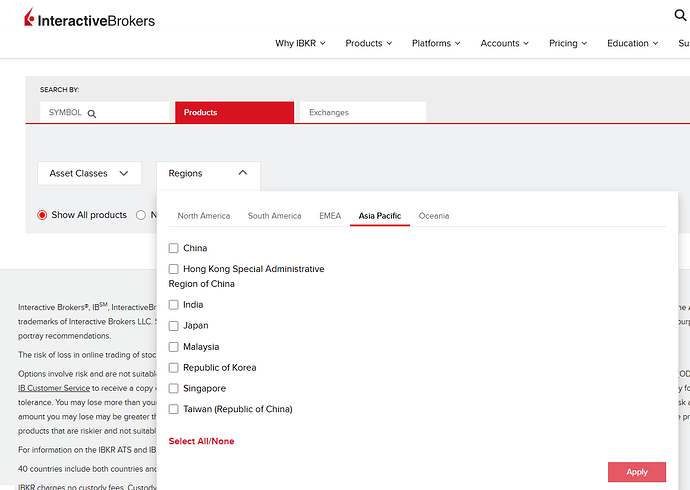
Task: Switch to South America region tab
Action: pos(275,216)
